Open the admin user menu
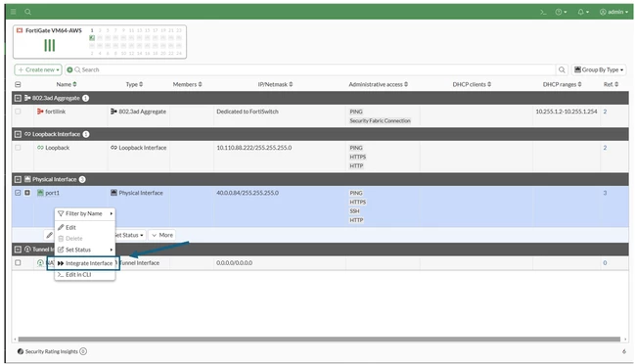The height and width of the screenshot is (364, 635). pyautogui.click(x=613, y=12)
